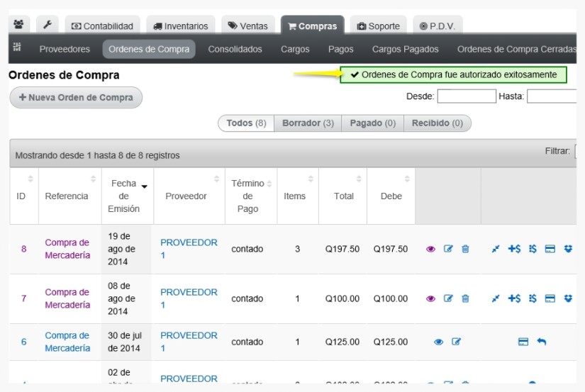Open the Ordenes de Compra submenu item

pos(149,49)
